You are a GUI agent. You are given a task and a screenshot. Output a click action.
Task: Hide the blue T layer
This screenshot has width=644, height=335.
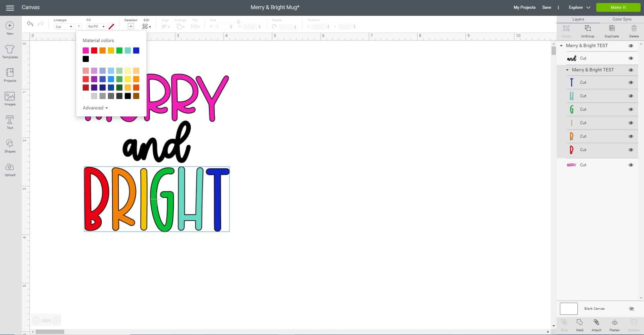coord(631,82)
